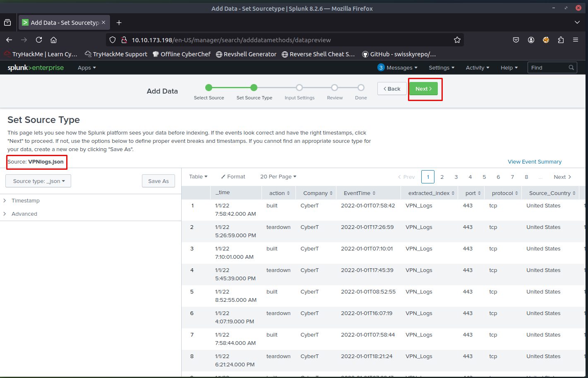Image resolution: width=588 pixels, height=378 pixels.
Task: Open the 20 Per Page dropdown
Action: click(x=278, y=176)
